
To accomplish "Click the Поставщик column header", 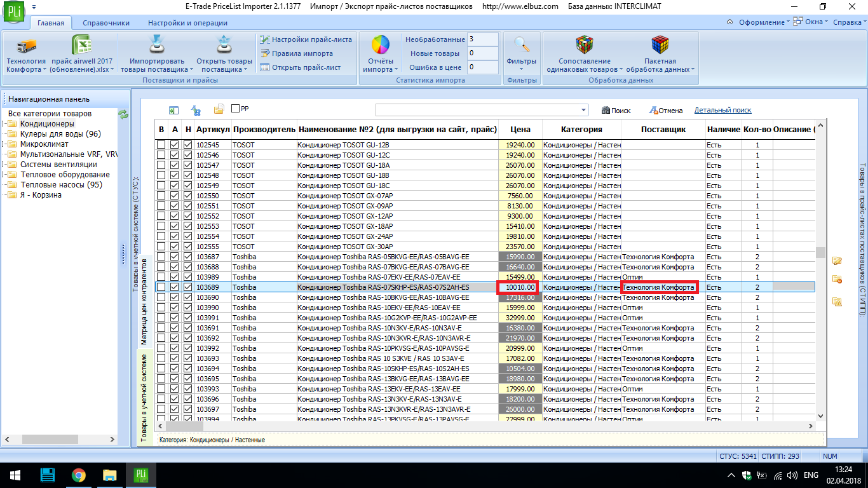I will point(663,129).
